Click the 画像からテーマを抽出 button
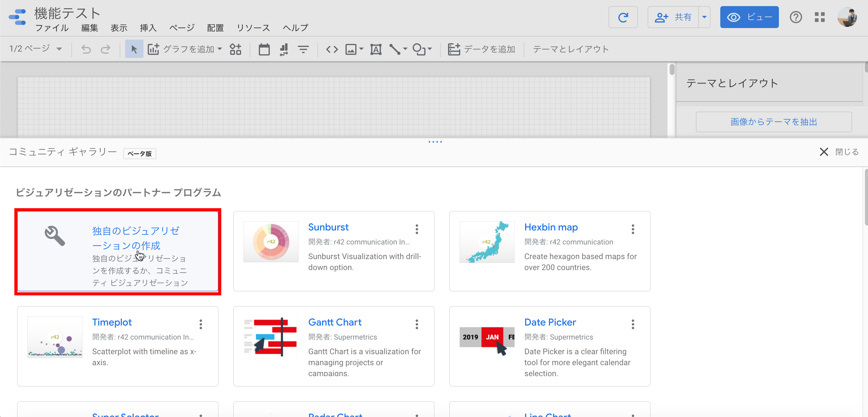This screenshot has width=868, height=417. pos(773,122)
